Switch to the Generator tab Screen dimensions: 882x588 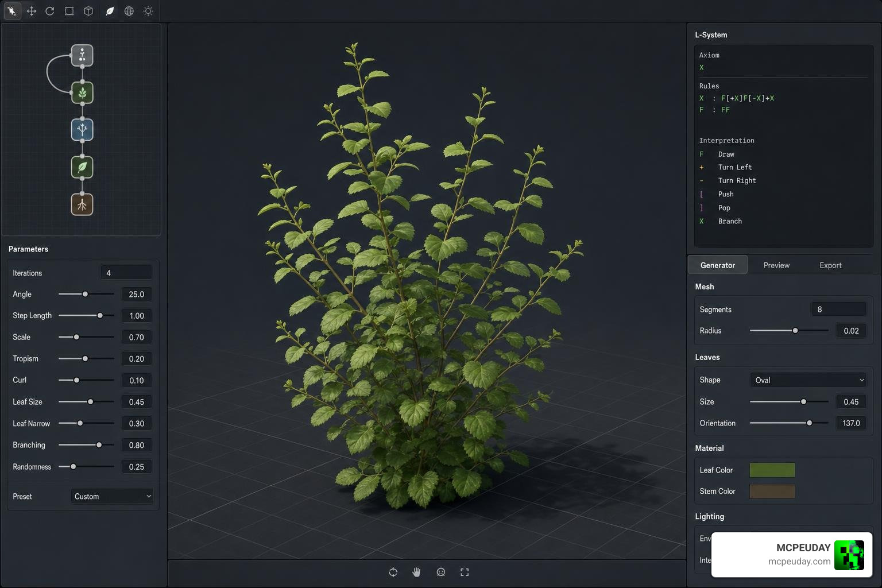(718, 265)
